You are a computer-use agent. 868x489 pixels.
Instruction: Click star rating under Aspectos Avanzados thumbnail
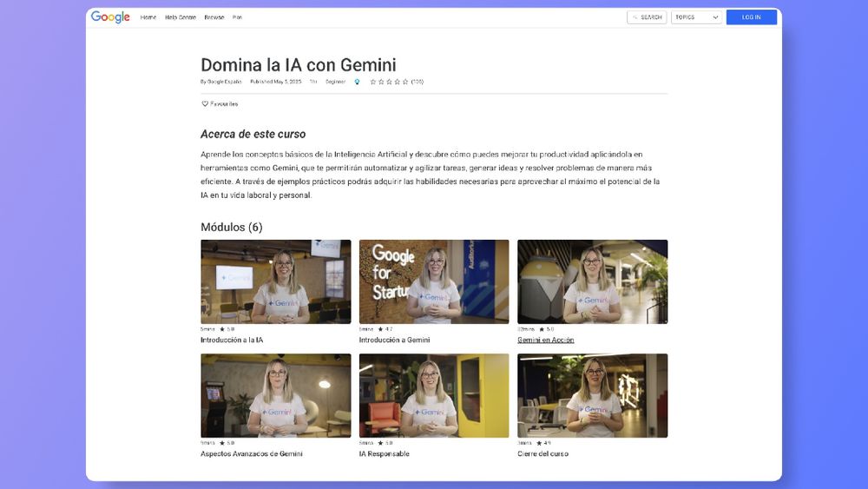[x=227, y=443]
